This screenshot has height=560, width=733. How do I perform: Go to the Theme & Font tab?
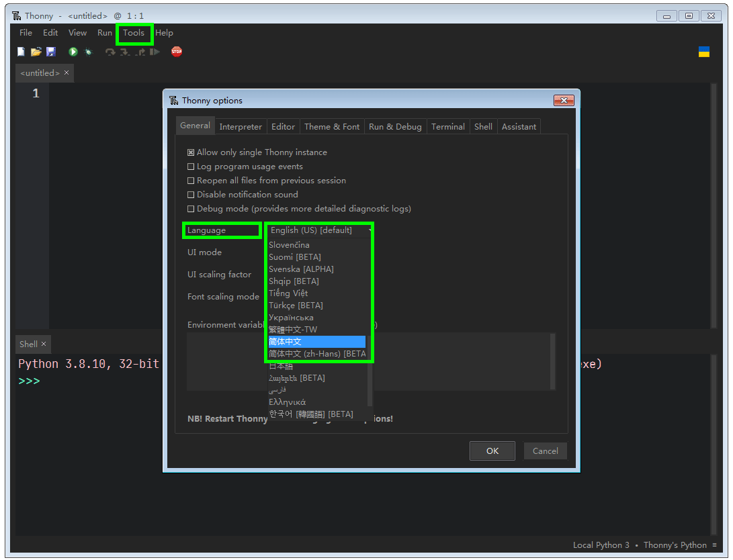click(332, 127)
